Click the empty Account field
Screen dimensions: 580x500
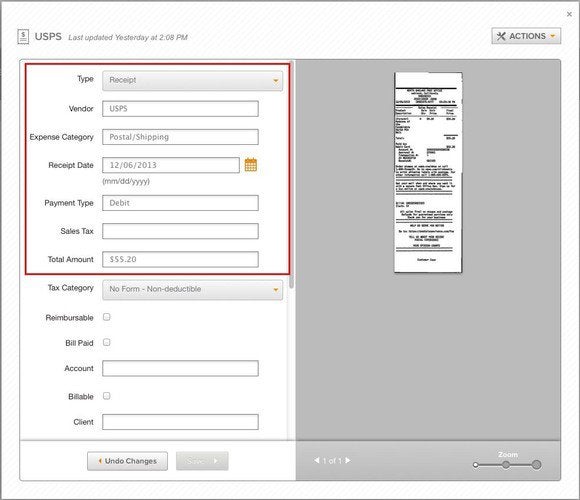point(180,368)
